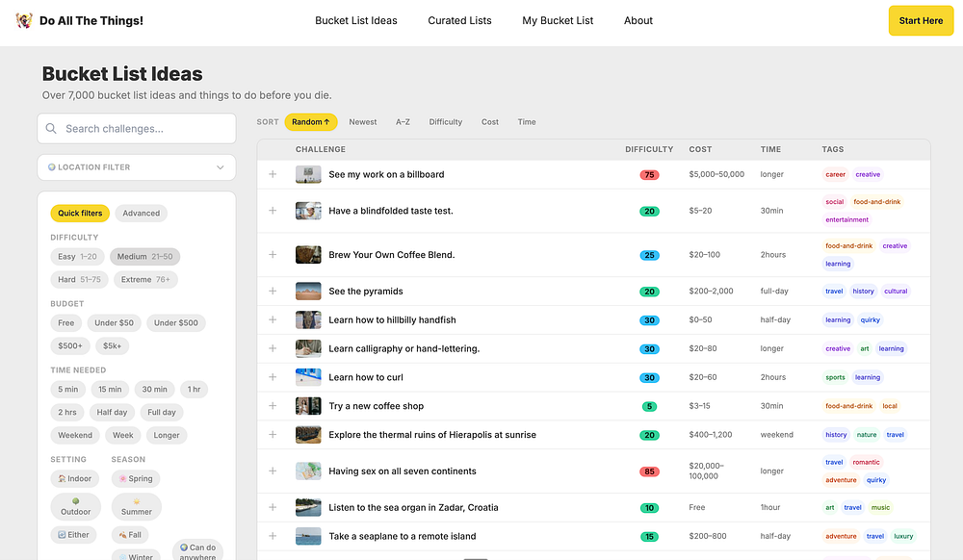Click plus icon next to Try a new coffee shop
The image size is (963, 560).
(x=273, y=406)
